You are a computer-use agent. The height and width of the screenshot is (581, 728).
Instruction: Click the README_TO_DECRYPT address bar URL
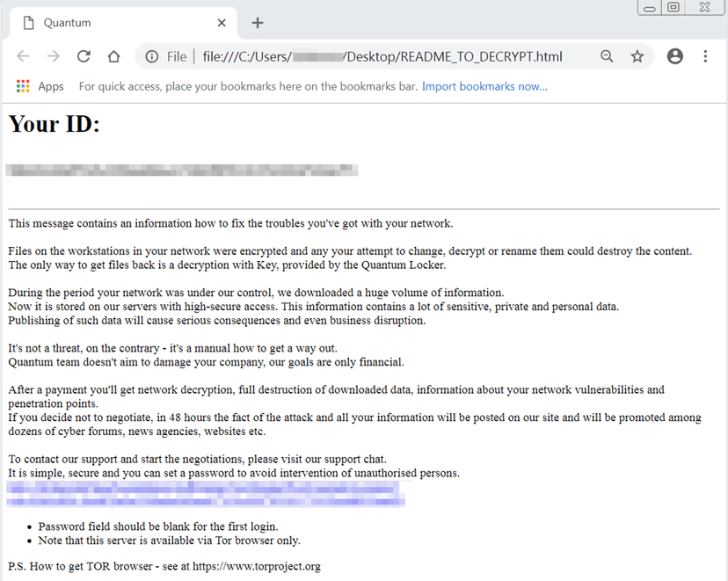[382, 56]
